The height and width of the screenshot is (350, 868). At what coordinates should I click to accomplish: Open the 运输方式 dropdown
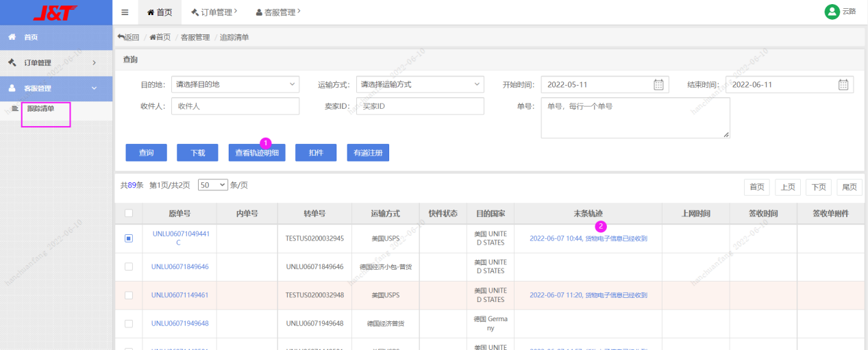coord(420,85)
